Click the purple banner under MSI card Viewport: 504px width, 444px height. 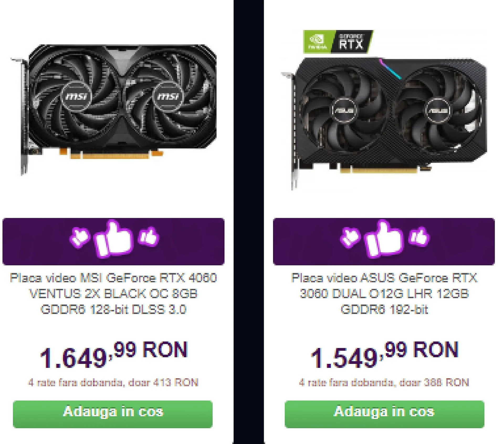(x=113, y=241)
